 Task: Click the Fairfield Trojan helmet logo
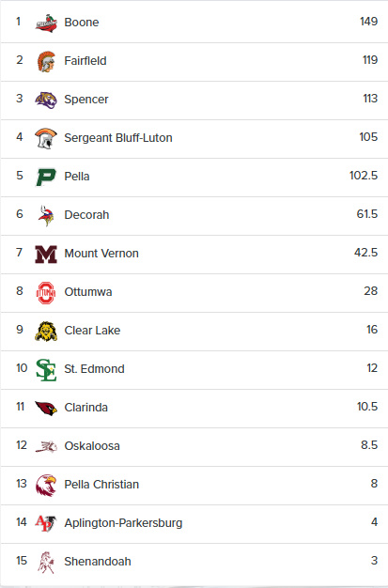(46, 61)
